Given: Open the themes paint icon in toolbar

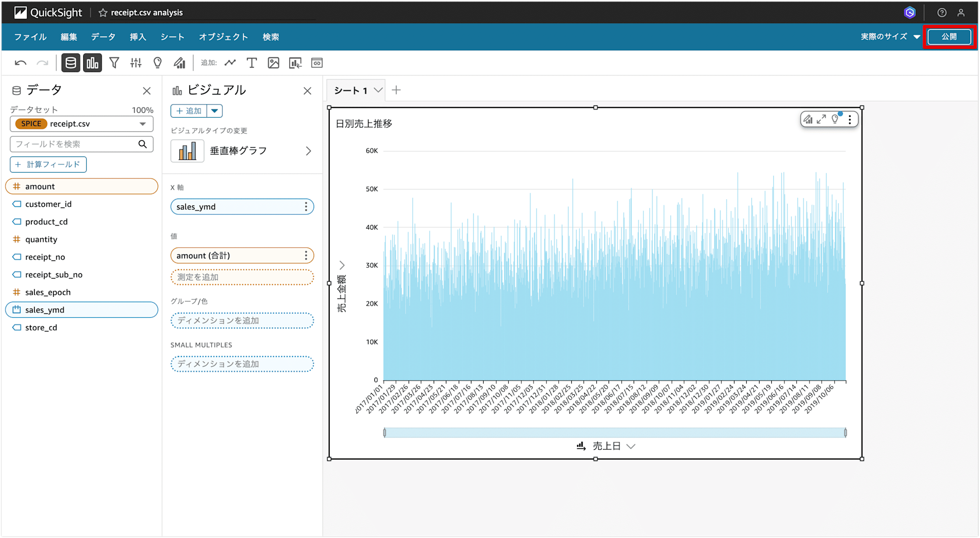Looking at the screenshot, I should click(179, 63).
